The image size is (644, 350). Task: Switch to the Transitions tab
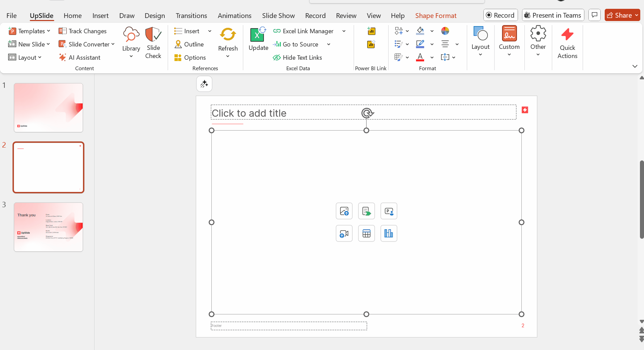tap(191, 16)
